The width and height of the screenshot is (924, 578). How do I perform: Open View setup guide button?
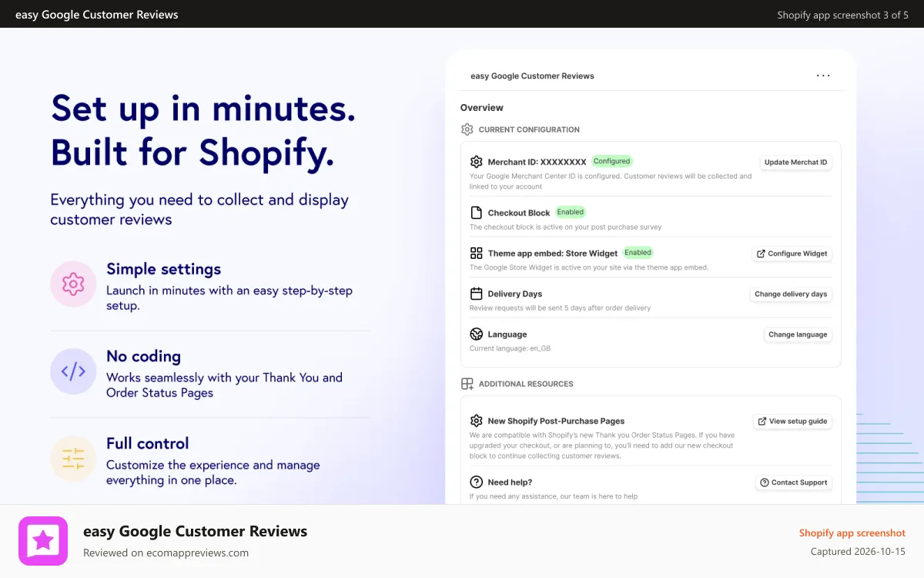point(792,422)
